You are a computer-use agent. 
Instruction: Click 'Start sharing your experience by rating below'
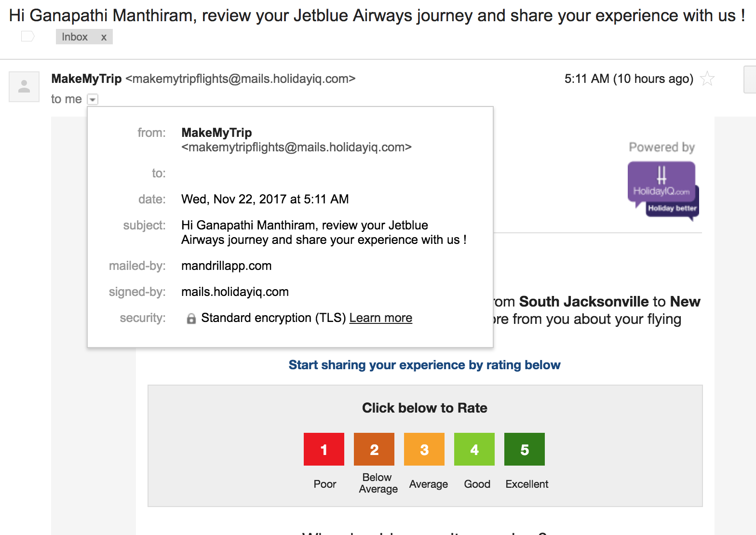[424, 365]
